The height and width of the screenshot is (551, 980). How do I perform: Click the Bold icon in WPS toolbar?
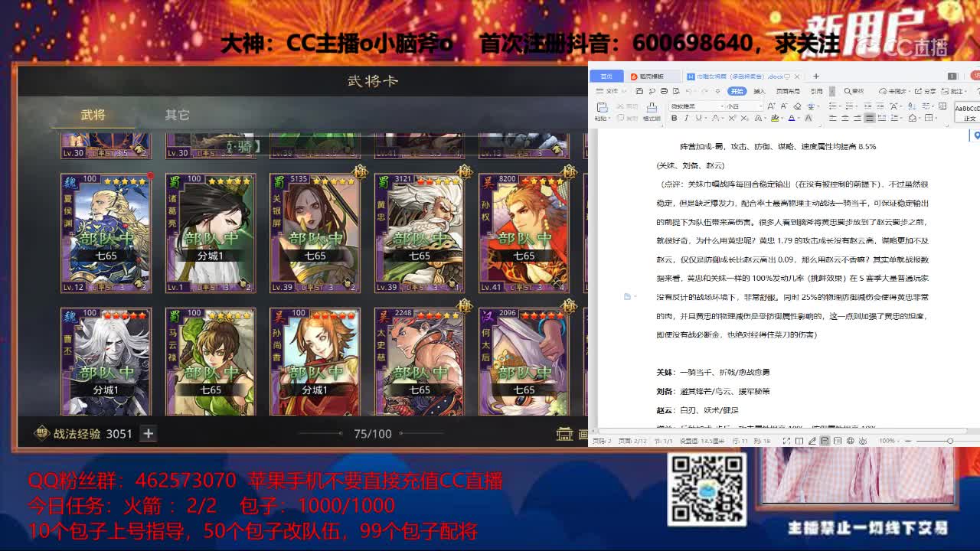(675, 118)
